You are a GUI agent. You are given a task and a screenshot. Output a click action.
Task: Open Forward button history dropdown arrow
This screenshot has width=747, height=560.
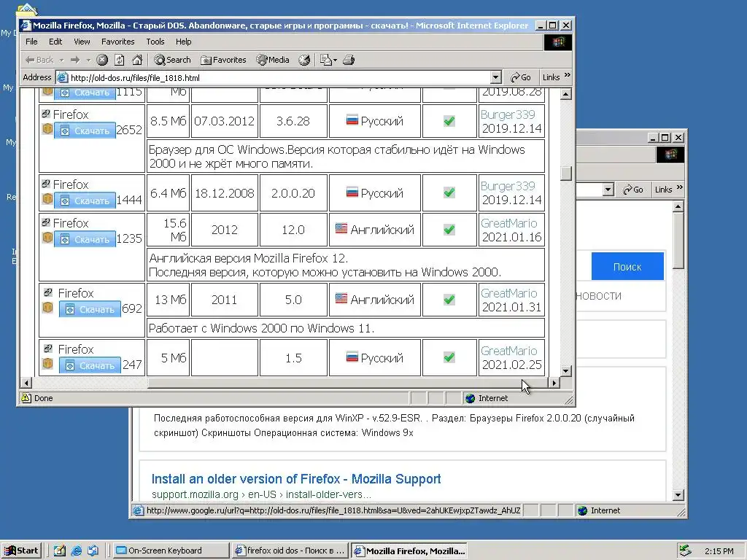(88, 60)
